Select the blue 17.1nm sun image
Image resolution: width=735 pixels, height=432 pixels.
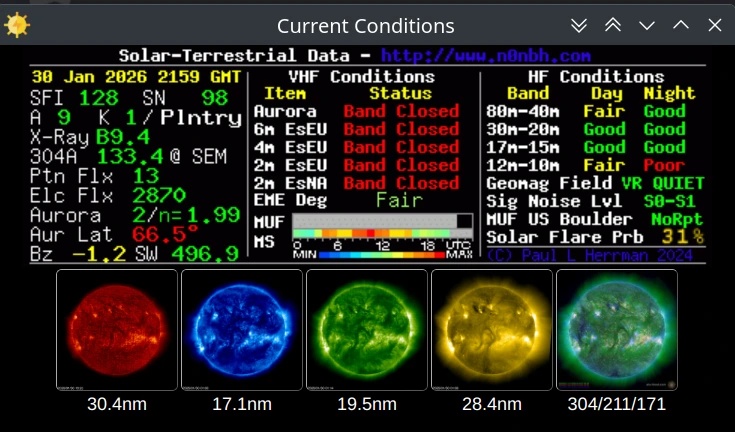pos(242,331)
